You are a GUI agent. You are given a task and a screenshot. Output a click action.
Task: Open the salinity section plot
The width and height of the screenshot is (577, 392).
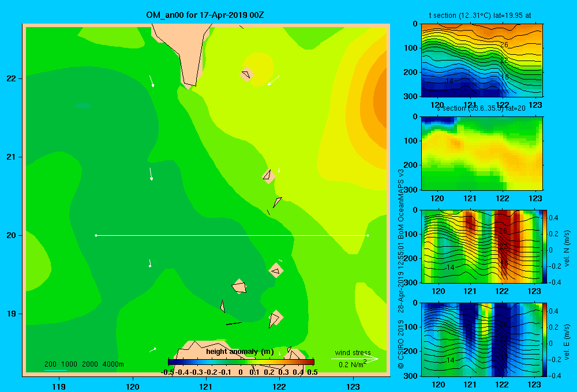pyautogui.click(x=482, y=153)
